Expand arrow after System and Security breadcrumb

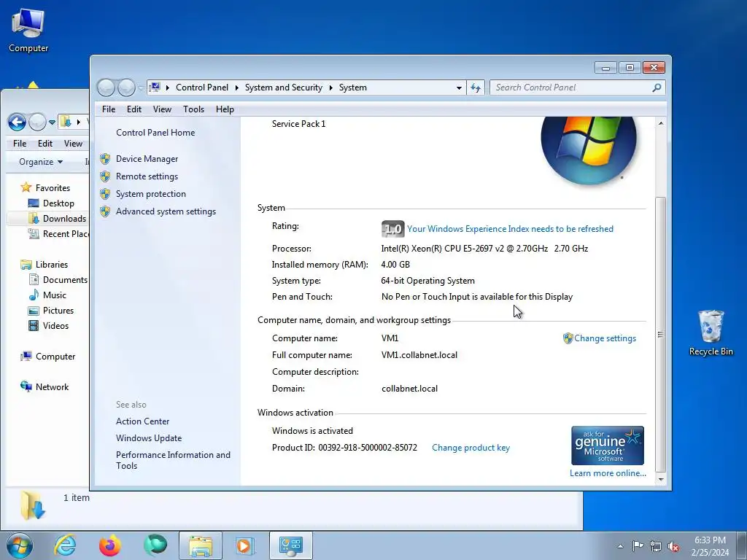tap(330, 87)
